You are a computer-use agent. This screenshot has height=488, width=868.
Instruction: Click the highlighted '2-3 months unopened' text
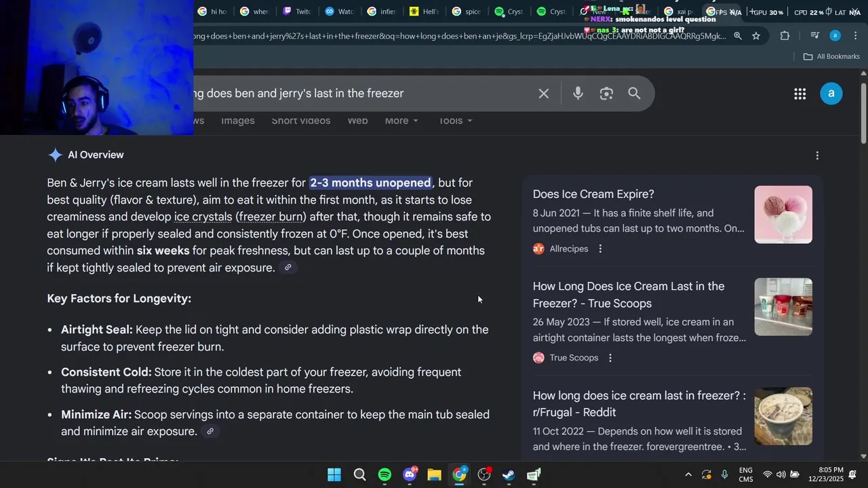click(370, 183)
